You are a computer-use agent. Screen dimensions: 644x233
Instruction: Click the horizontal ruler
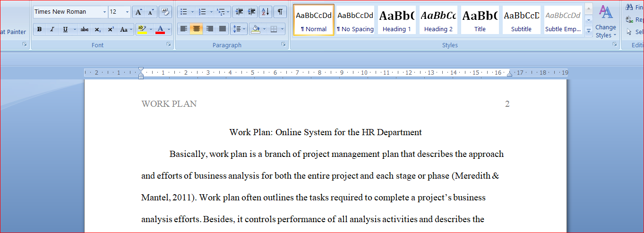tap(326, 73)
